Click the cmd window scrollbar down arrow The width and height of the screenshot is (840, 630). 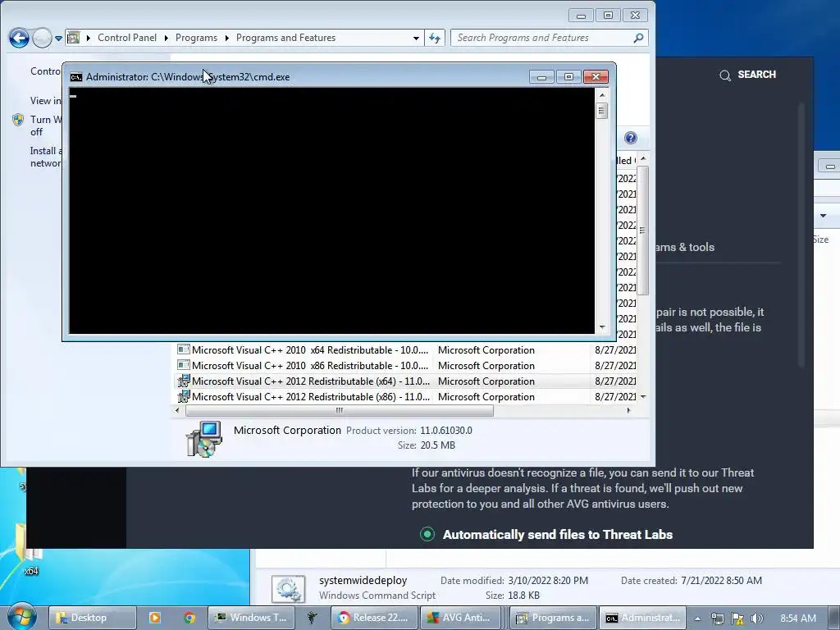[602, 327]
